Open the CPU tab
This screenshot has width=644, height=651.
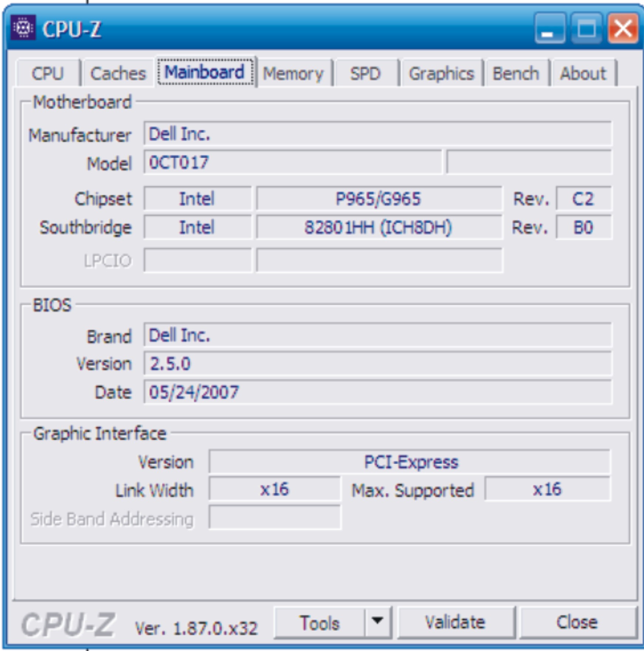click(48, 73)
